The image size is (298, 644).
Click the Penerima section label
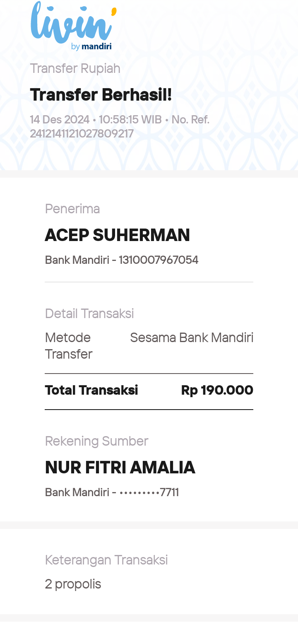click(72, 209)
